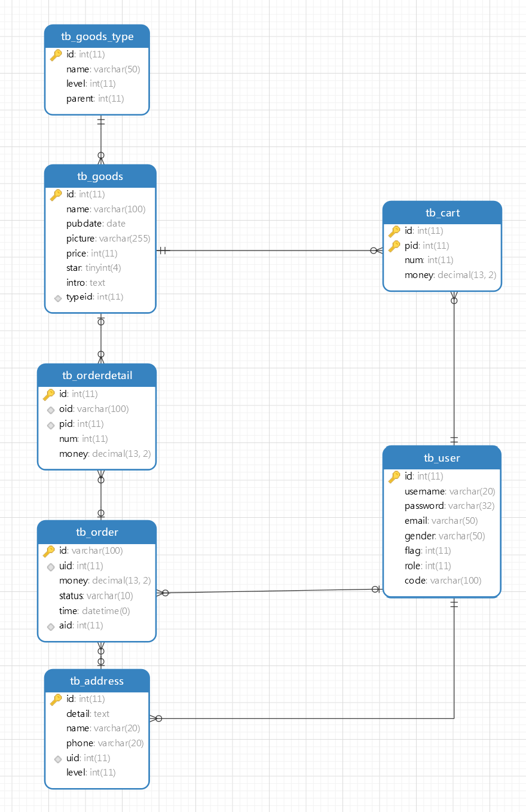Click the primary key icon in tb_goods

56,195
